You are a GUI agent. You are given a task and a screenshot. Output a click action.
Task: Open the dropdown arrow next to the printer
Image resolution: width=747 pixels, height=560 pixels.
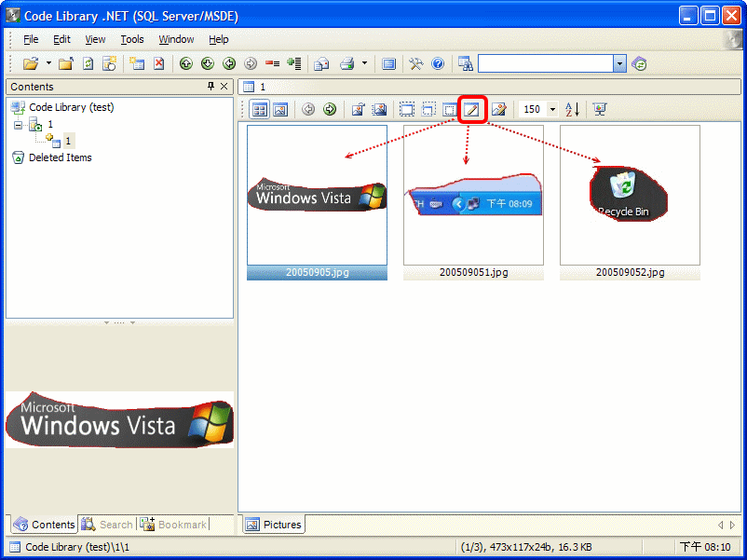(364, 63)
